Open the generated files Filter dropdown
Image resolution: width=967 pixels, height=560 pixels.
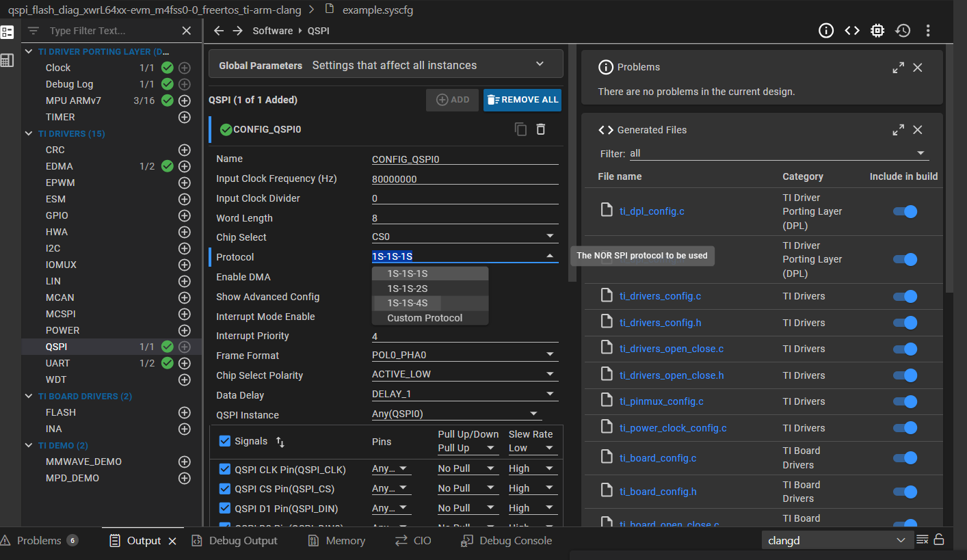pyautogui.click(x=920, y=153)
